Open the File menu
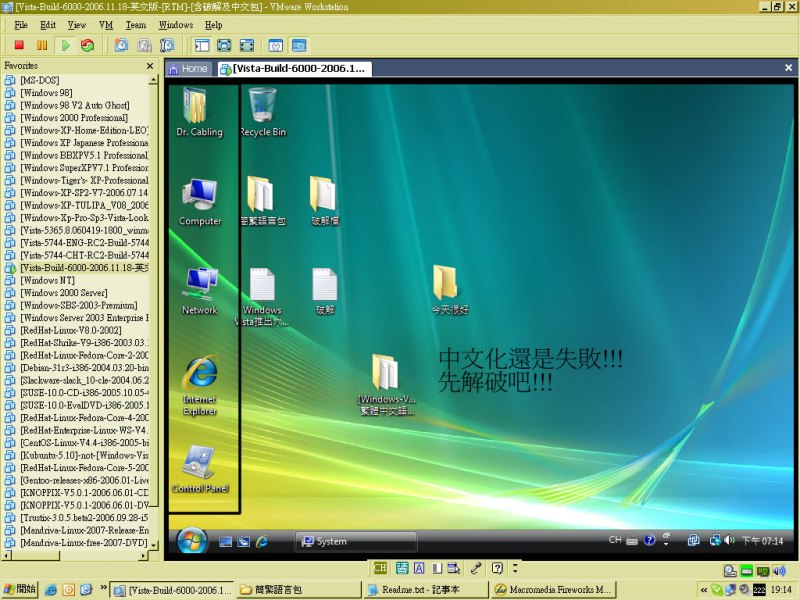800x600 pixels. pos(21,25)
